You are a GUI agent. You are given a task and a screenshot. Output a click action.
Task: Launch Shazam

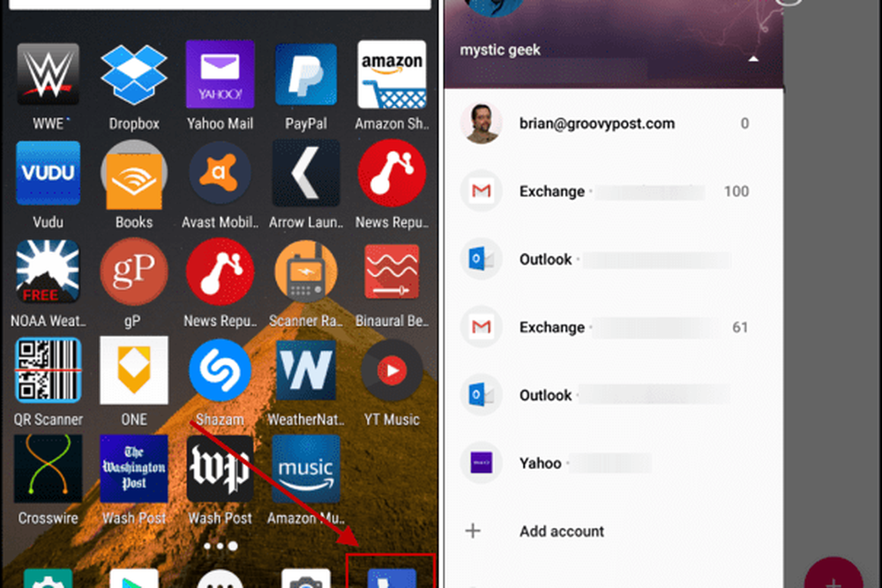(x=220, y=370)
